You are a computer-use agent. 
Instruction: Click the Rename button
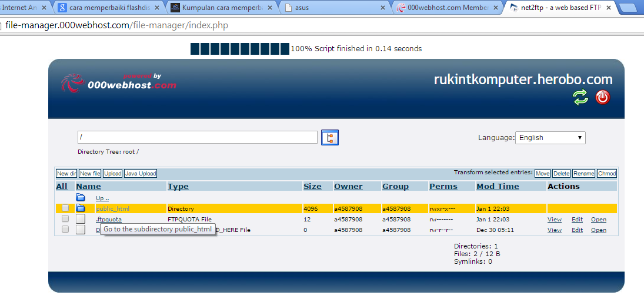[583, 174]
